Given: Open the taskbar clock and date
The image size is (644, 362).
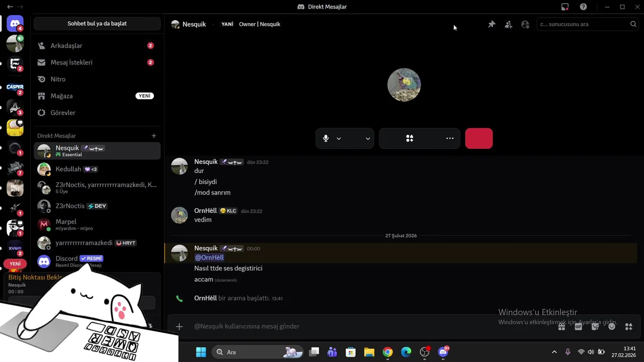Looking at the screenshot, I should tap(623, 352).
